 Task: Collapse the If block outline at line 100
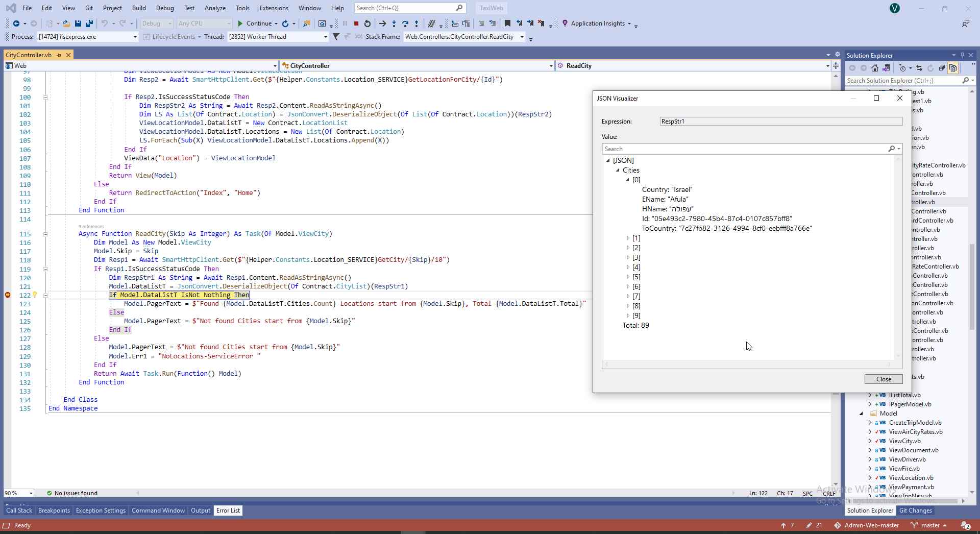click(45, 98)
